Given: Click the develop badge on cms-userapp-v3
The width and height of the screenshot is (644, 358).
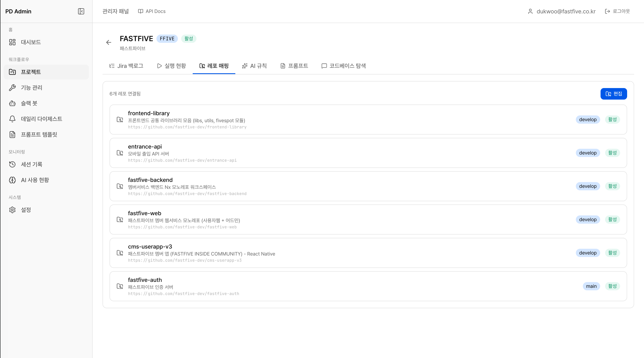Looking at the screenshot, I should tap(588, 253).
